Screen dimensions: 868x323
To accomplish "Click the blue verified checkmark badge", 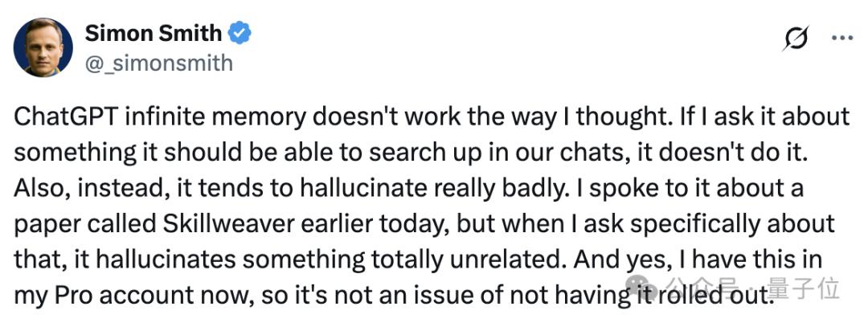I will pyautogui.click(x=240, y=33).
